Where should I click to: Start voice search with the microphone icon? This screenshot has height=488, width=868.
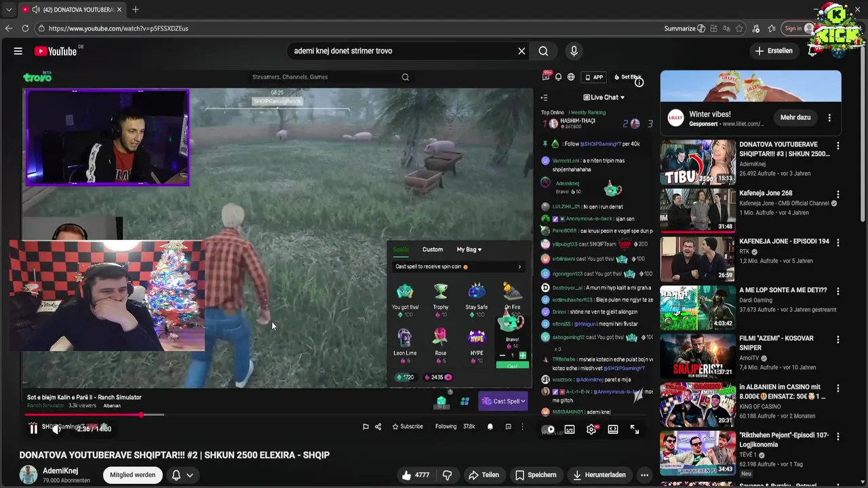click(574, 51)
